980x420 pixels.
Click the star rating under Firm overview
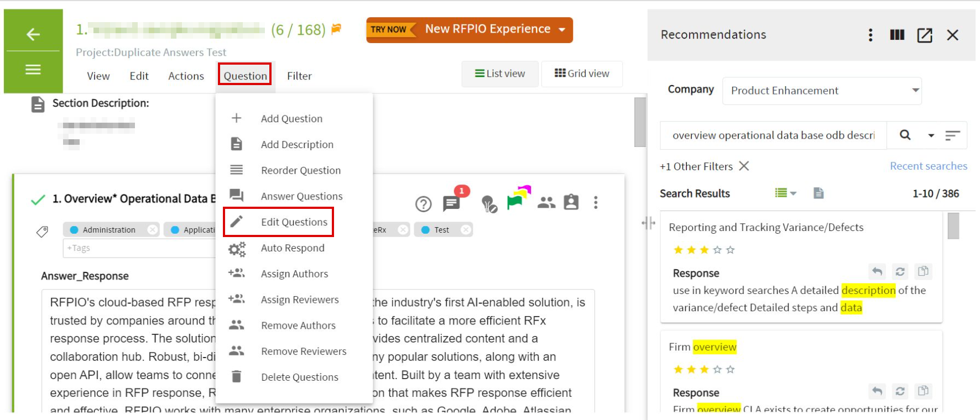tap(704, 369)
